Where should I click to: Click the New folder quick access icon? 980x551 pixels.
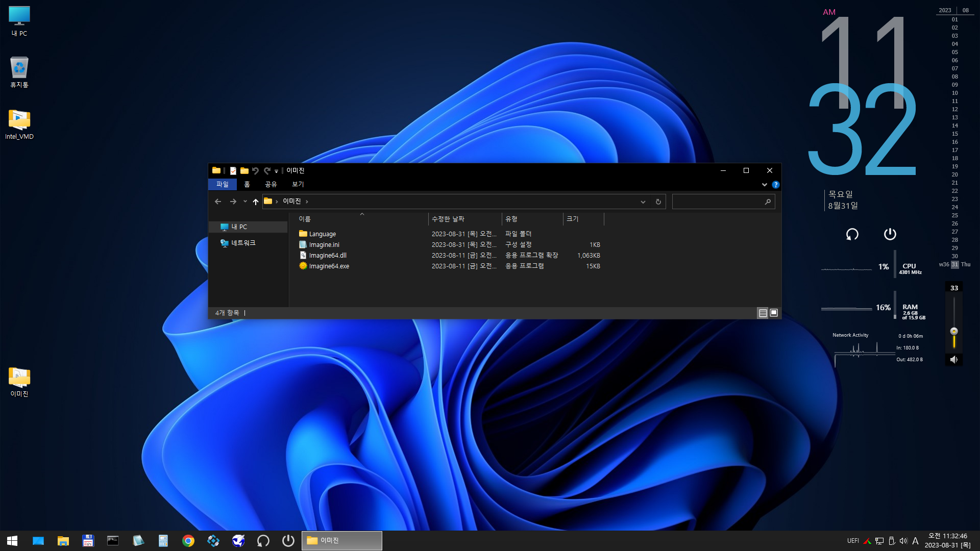(244, 171)
